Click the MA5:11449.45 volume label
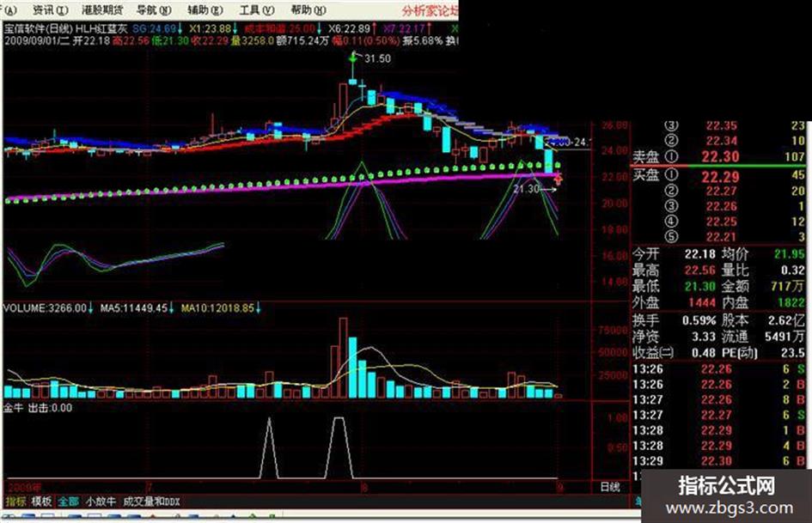Screen dimensions: 812x523 coord(133,308)
